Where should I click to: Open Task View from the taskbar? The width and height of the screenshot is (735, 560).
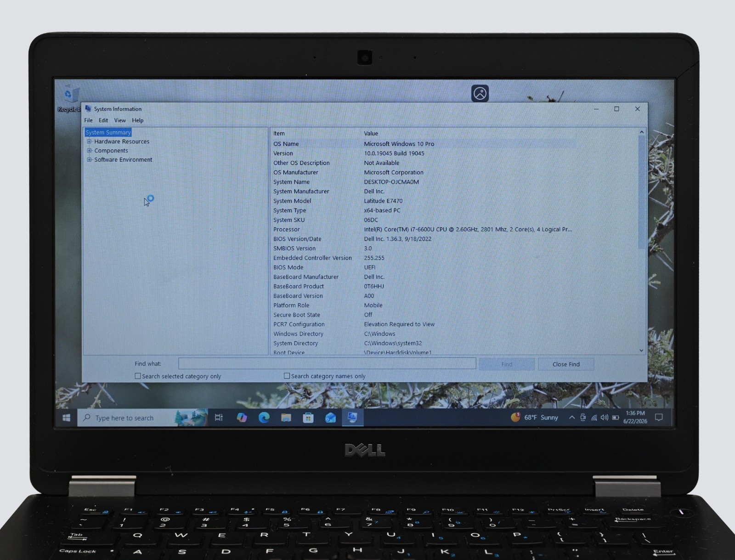coord(219,418)
